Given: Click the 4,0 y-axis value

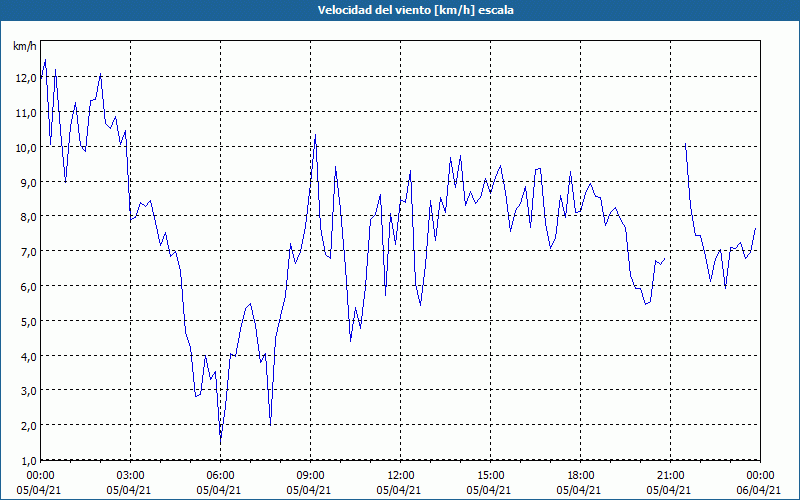Looking at the screenshot, I should click(x=28, y=356).
